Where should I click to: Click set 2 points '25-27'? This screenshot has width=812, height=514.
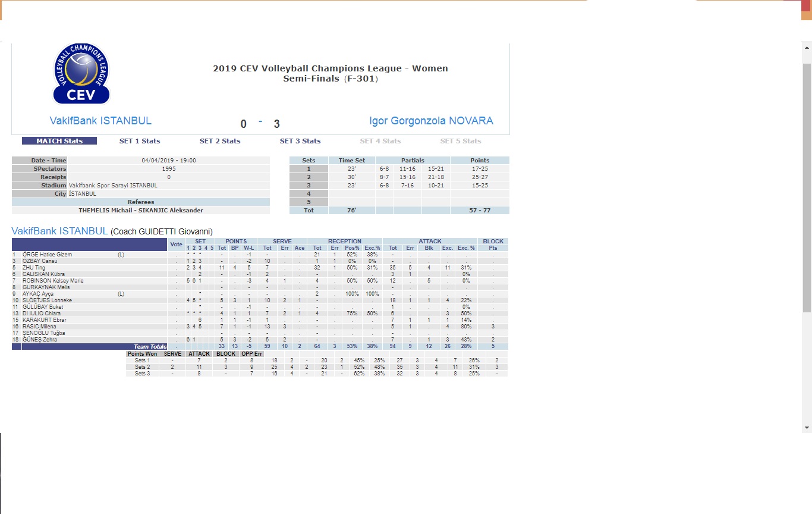(480, 177)
